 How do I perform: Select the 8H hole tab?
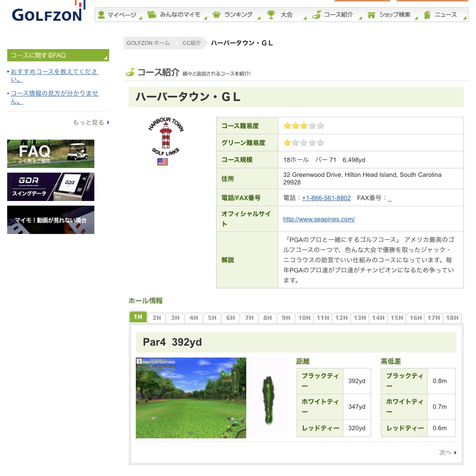[x=267, y=317]
